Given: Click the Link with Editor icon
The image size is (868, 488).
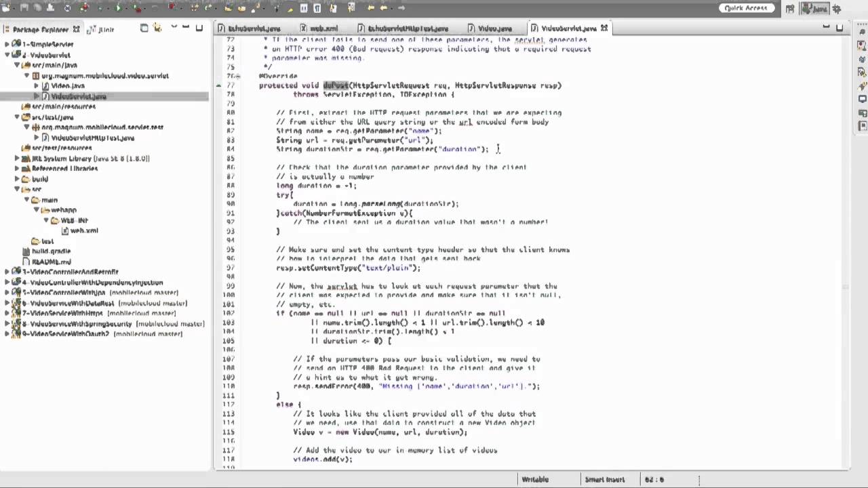Looking at the screenshot, I should click(x=157, y=28).
